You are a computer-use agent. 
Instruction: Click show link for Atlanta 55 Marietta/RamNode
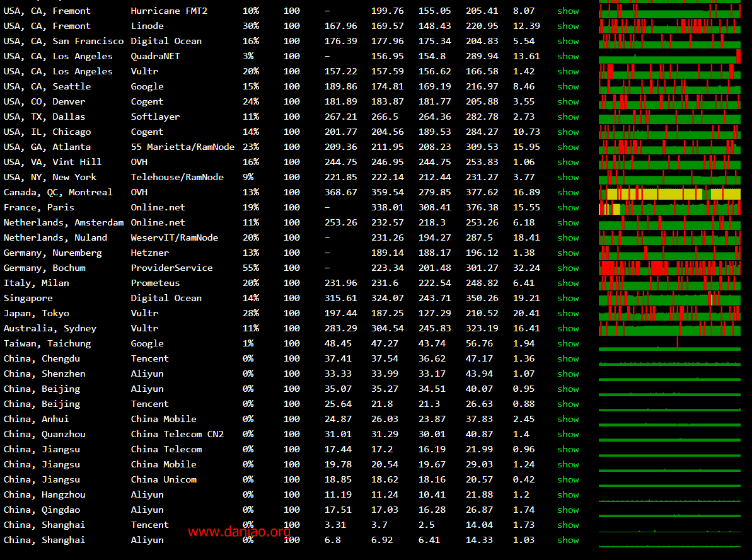click(568, 147)
